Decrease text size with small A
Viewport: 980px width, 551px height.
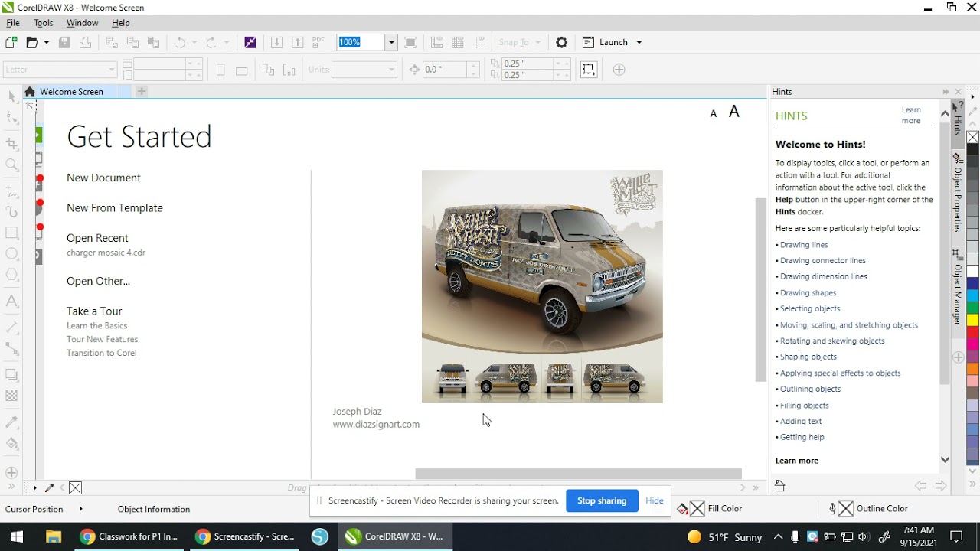[714, 113]
